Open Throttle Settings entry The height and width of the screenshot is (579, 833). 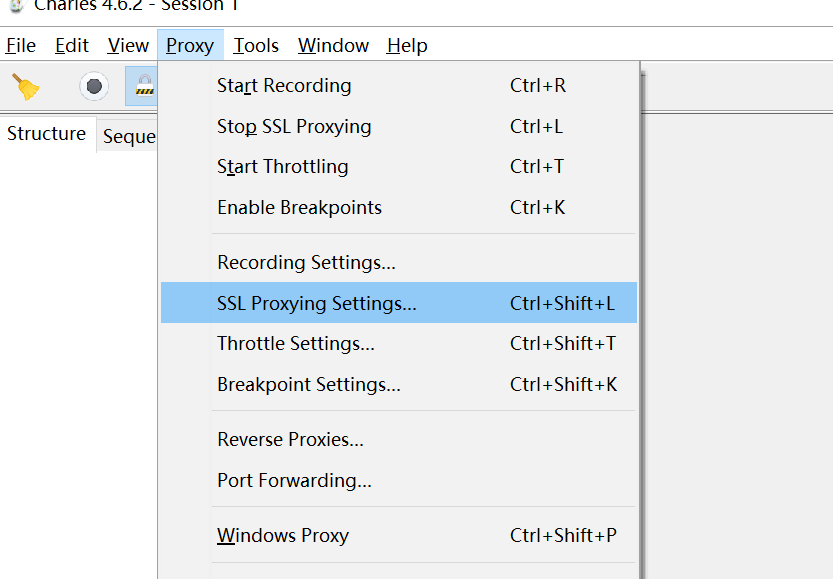pyautogui.click(x=398, y=344)
